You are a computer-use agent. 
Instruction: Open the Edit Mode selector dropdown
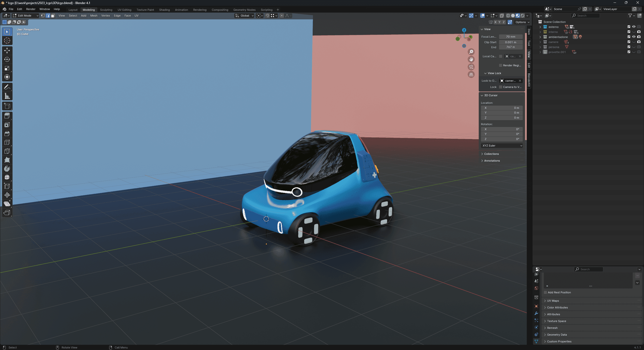(x=26, y=16)
